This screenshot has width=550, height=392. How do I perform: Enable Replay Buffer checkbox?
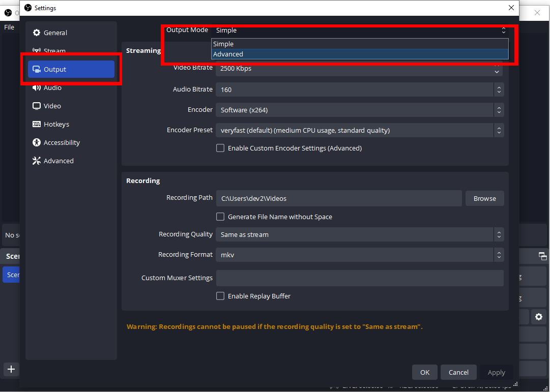220,296
